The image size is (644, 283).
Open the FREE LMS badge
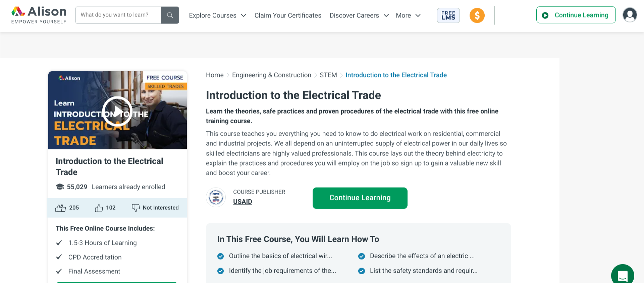(448, 15)
